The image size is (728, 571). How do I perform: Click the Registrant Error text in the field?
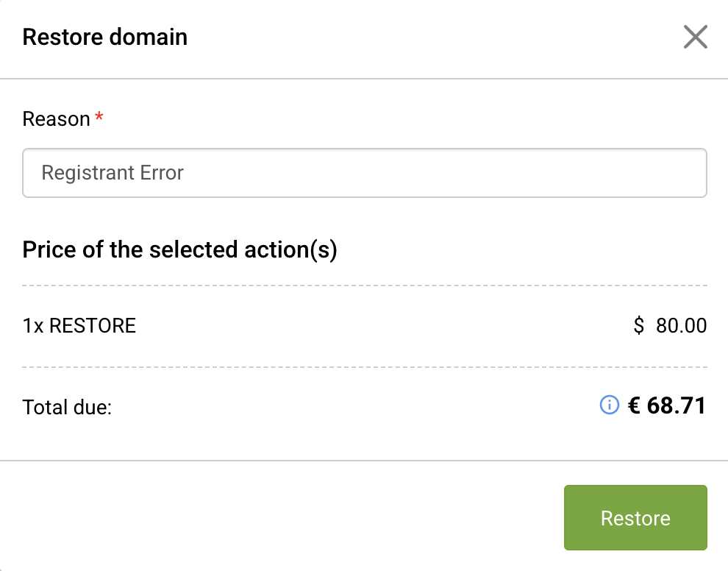tap(113, 173)
